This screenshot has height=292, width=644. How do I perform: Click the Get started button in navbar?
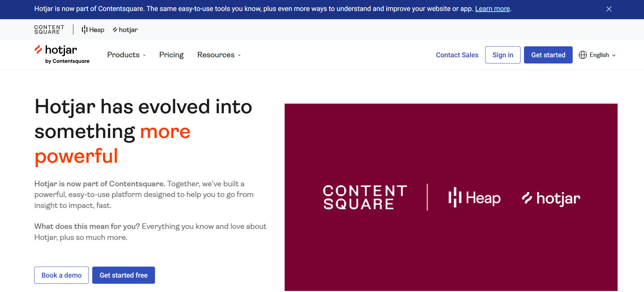click(x=548, y=55)
